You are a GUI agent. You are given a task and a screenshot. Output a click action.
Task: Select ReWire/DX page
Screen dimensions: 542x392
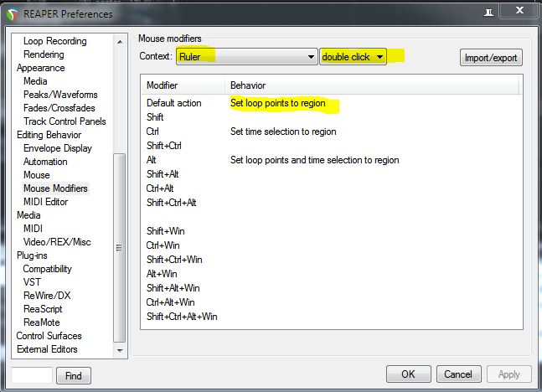click(x=47, y=296)
